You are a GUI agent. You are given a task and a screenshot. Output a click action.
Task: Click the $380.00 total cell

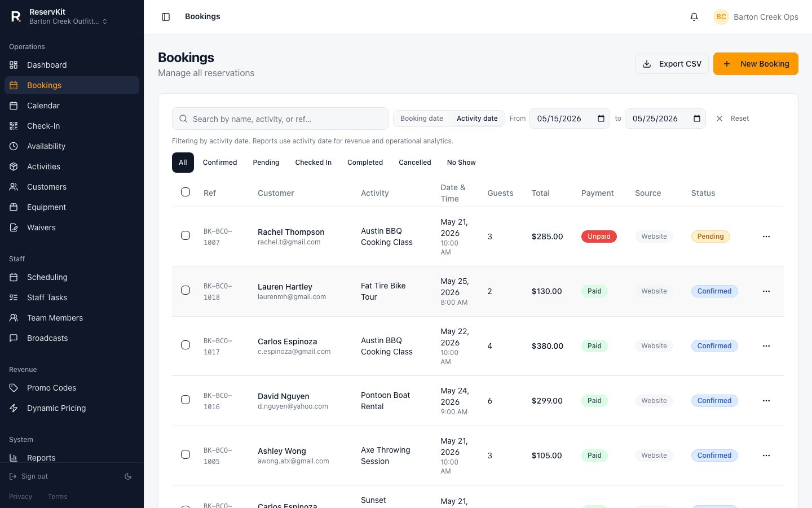pos(547,346)
